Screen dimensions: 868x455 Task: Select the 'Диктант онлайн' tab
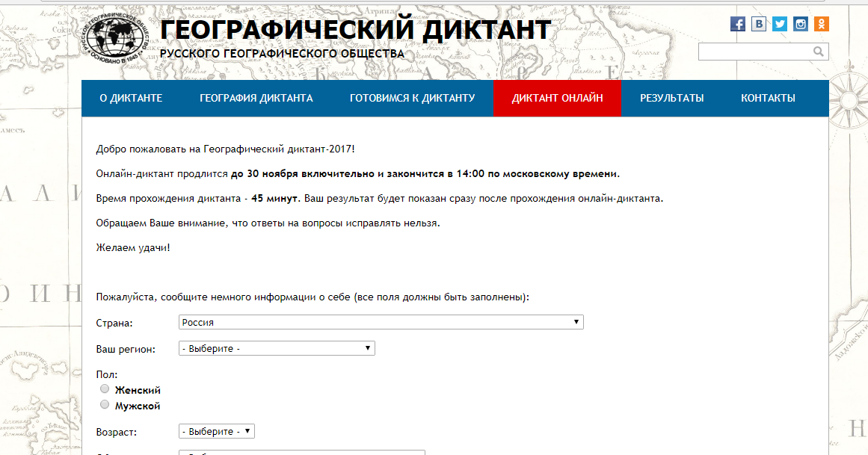pos(558,98)
